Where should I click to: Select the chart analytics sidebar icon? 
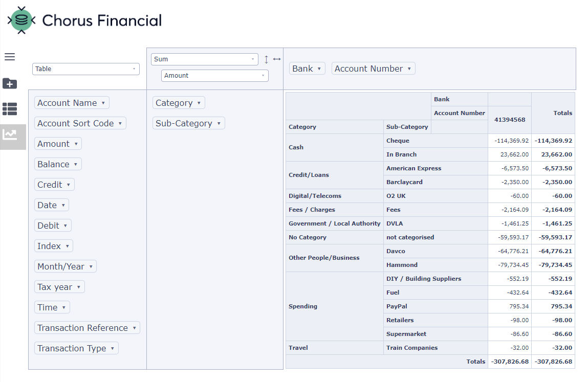(10, 134)
